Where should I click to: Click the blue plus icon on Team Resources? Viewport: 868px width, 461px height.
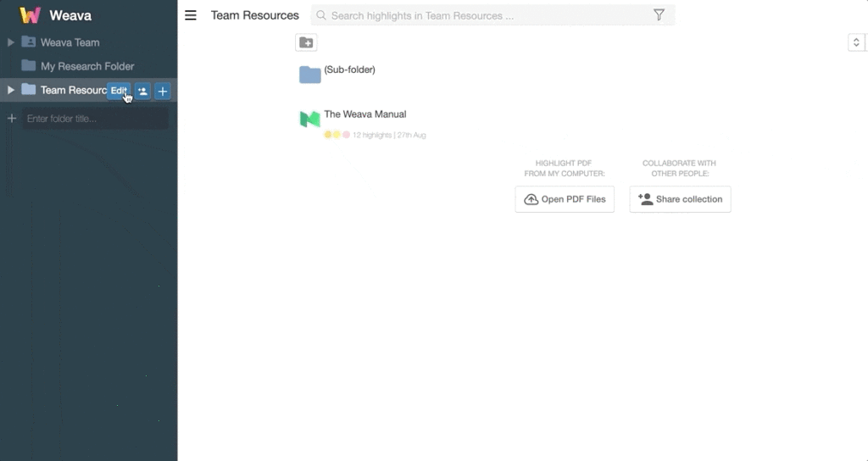(x=163, y=91)
